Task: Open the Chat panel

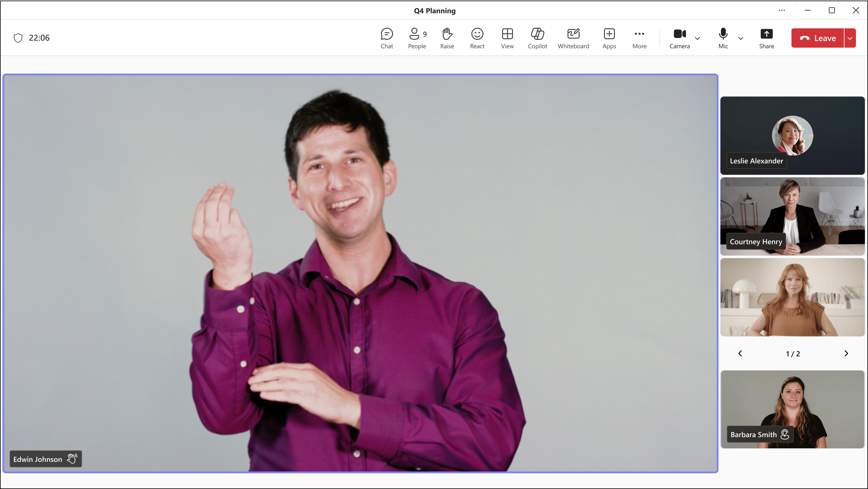Action: pyautogui.click(x=386, y=38)
